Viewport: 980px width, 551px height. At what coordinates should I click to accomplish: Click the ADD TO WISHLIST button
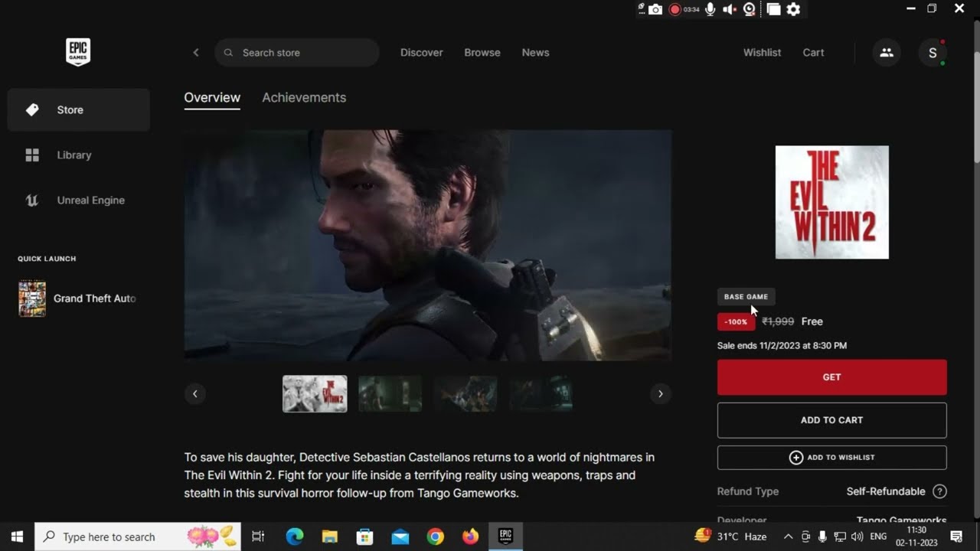pos(832,458)
